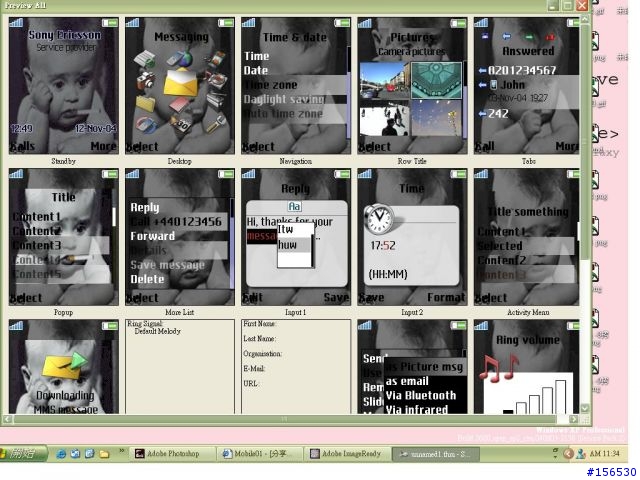Click 'Forward' in the More List preview
The height and width of the screenshot is (480, 640).
(x=153, y=236)
